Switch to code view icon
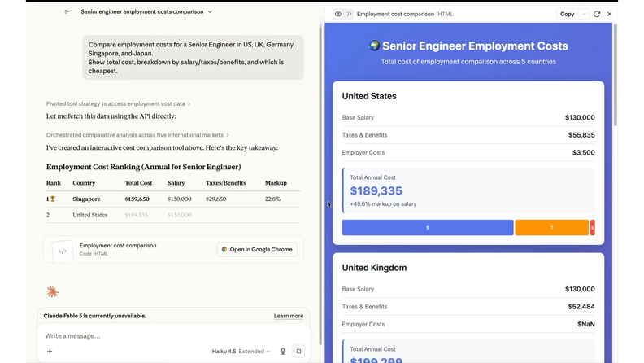 348,14
